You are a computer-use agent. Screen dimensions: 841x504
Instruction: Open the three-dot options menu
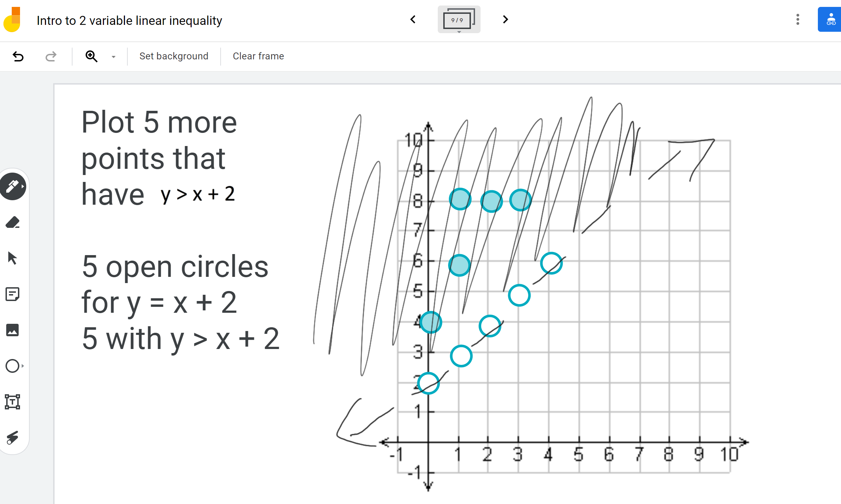[797, 20]
